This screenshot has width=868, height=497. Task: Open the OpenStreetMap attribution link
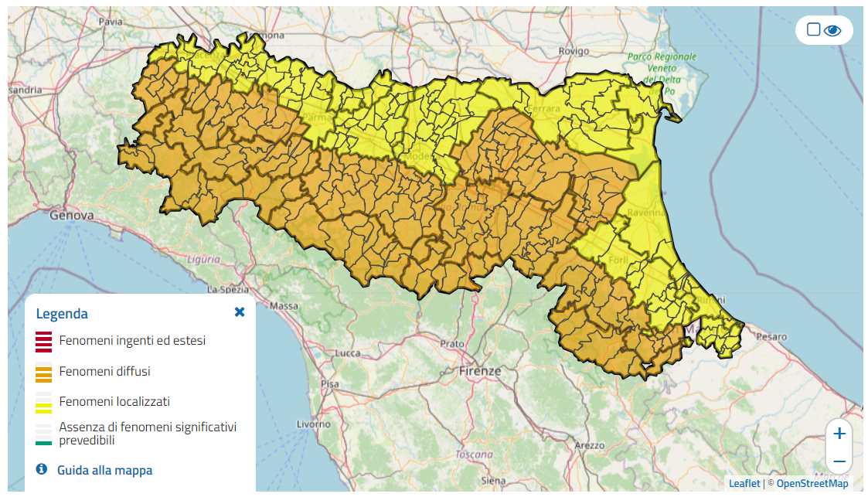tap(812, 484)
